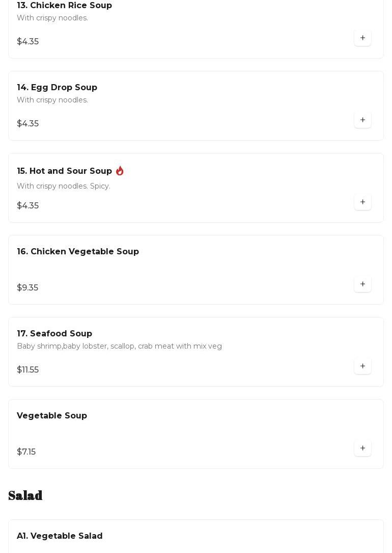The image size is (392, 553).
Task: Add Seafood Soup using plus icon
Action: tap(362, 366)
